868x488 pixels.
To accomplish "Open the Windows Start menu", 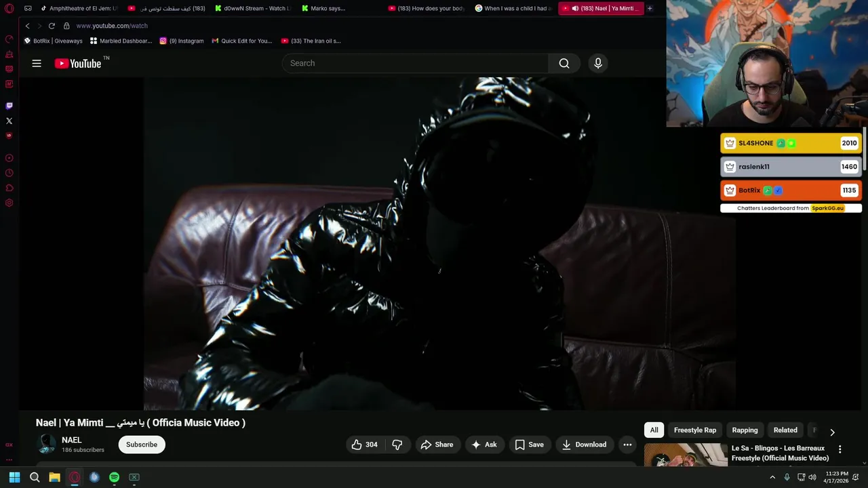I will pyautogui.click(x=14, y=477).
